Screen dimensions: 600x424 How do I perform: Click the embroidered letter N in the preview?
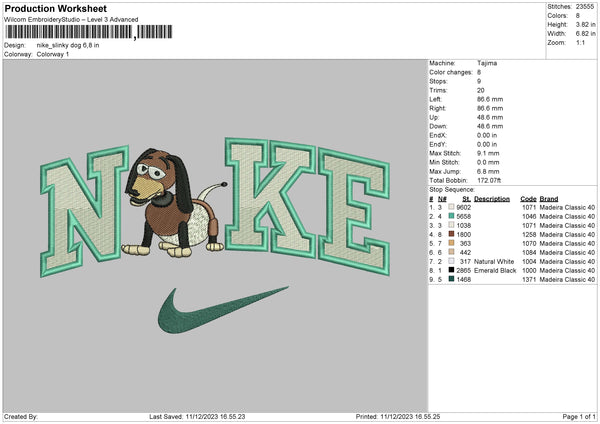tap(84, 210)
